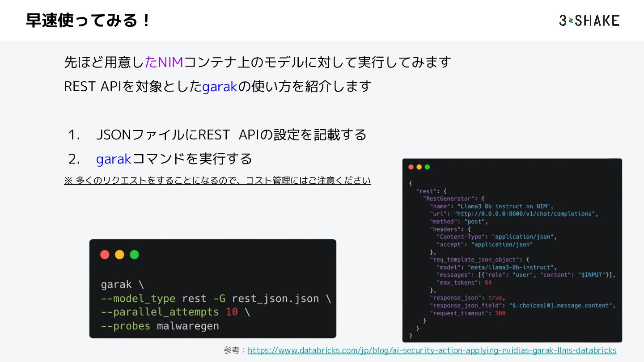This screenshot has height=362, width=644.
Task: Click the uri value http://0.0.0.0:8000/v1/chat/completions
Action: coord(525,214)
